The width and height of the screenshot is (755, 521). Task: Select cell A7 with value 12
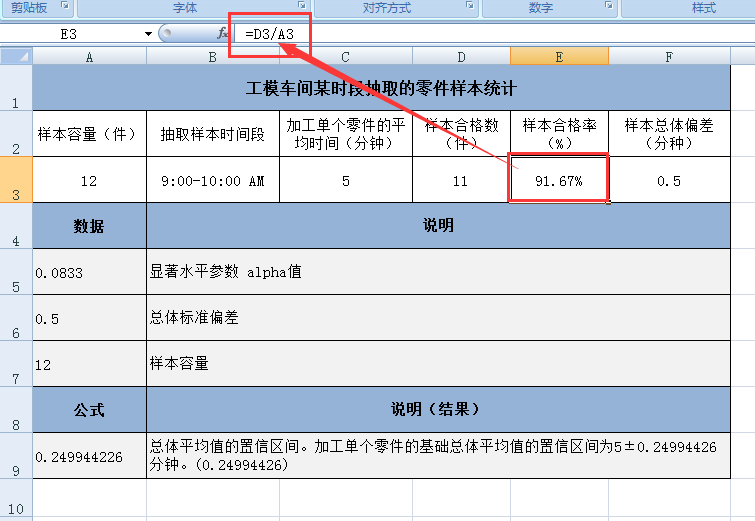90,364
